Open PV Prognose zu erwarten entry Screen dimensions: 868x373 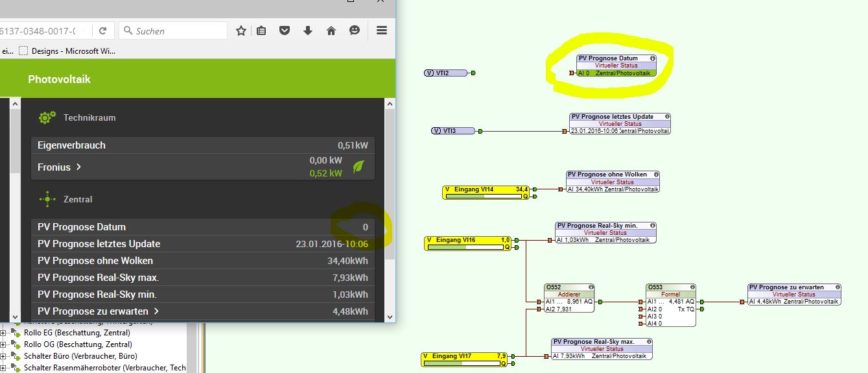[x=97, y=311]
